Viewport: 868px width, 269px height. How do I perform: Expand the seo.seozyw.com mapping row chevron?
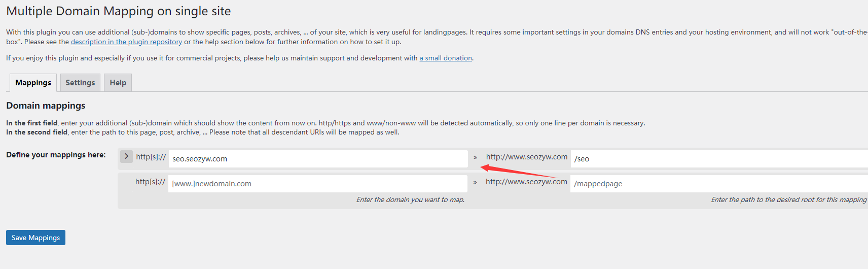click(x=126, y=156)
